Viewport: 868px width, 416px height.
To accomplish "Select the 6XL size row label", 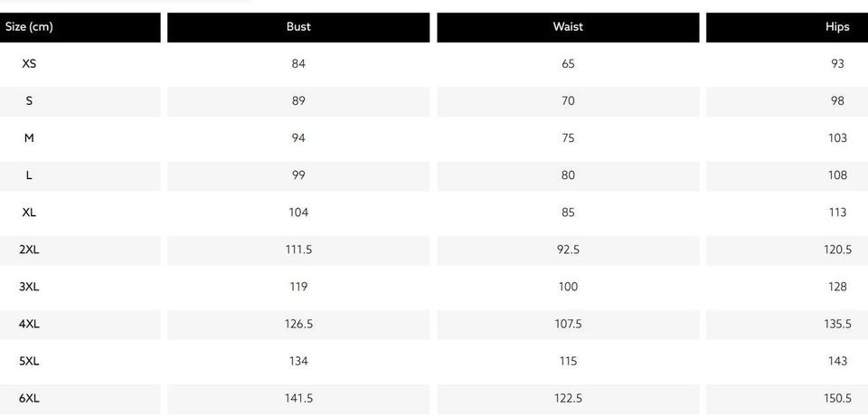I will point(29,398).
